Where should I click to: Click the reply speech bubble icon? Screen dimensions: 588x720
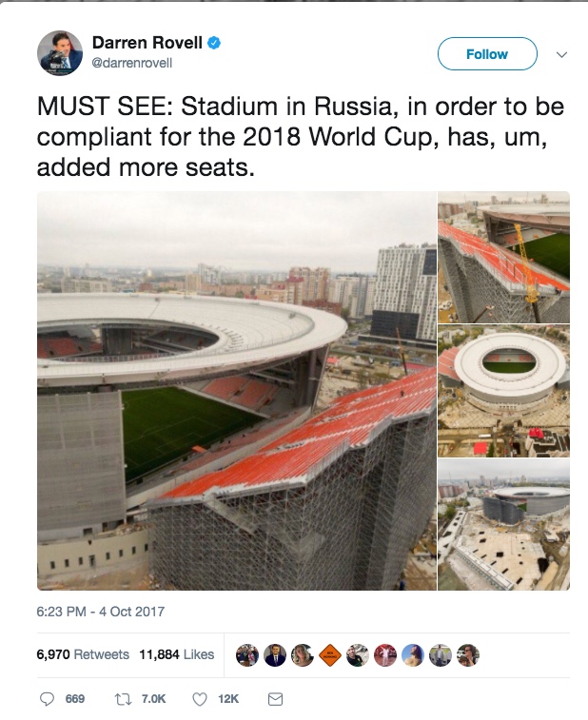pyautogui.click(x=48, y=699)
